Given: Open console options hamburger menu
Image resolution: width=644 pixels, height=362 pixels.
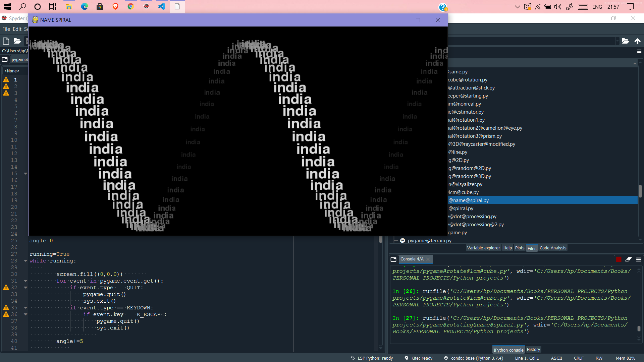Looking at the screenshot, I should click(639, 259).
